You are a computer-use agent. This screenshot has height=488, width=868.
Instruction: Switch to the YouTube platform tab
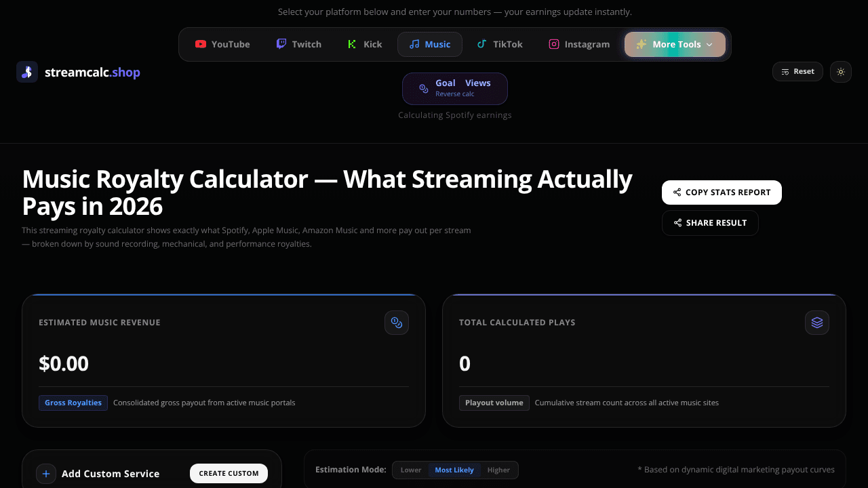point(222,44)
